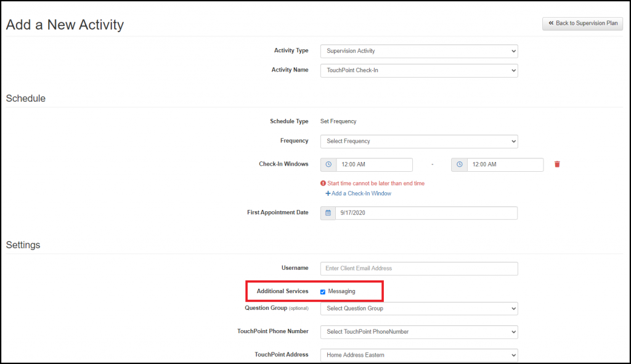Screen dimensions: 631x364
Task: Click the First Appointment Date field
Action: (426, 212)
